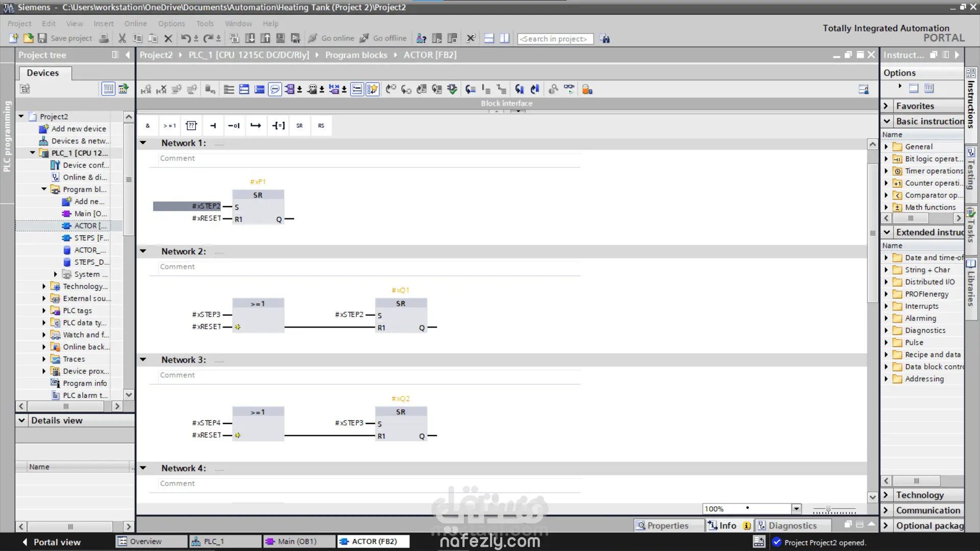Collapse the Details view section
Screen dimensions: 980x551
(x=22, y=420)
